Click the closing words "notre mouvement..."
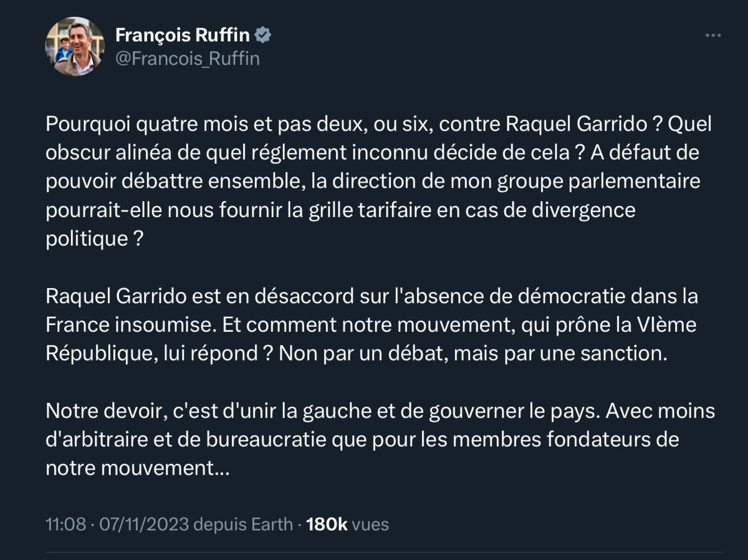Image resolution: width=748 pixels, height=560 pixels. [x=137, y=468]
